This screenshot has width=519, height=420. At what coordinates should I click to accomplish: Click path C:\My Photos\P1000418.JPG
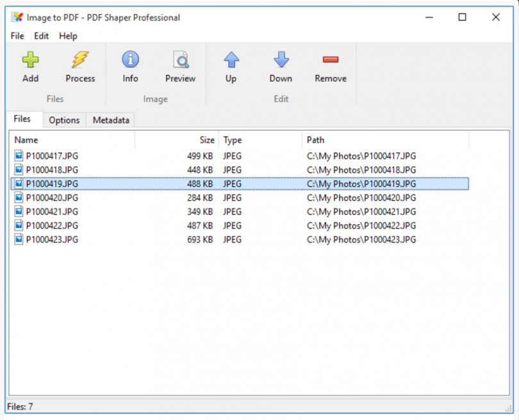[361, 170]
